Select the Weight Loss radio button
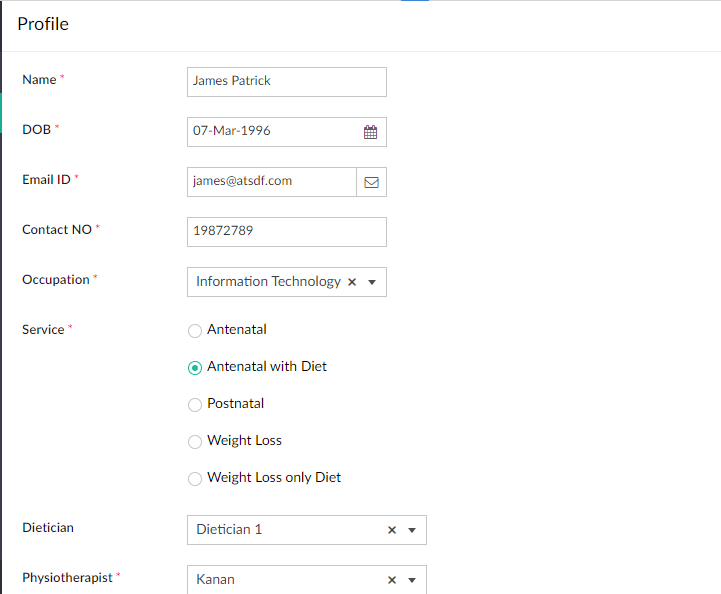The image size is (721, 594). [x=195, y=442]
